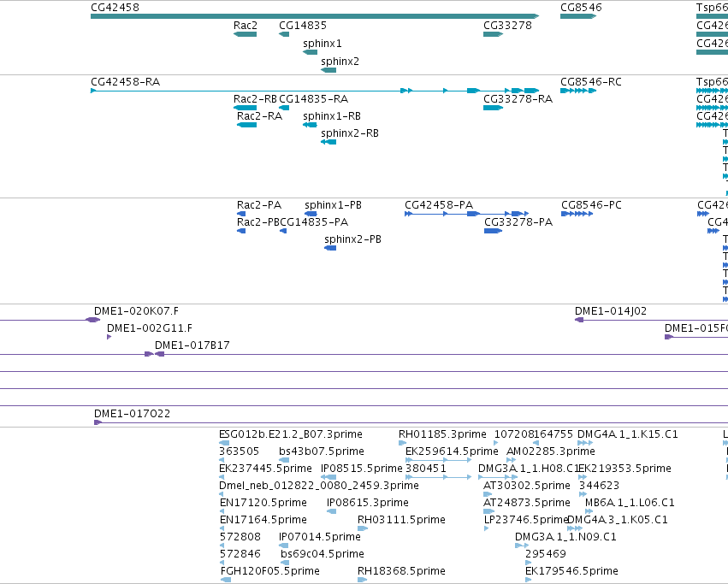Click the 572808 EST entry
This screenshot has height=584, width=728.
tap(222, 545)
